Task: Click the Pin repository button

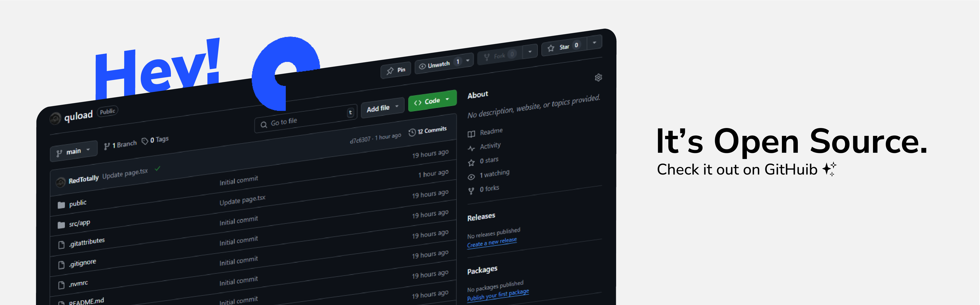Action: 396,70
